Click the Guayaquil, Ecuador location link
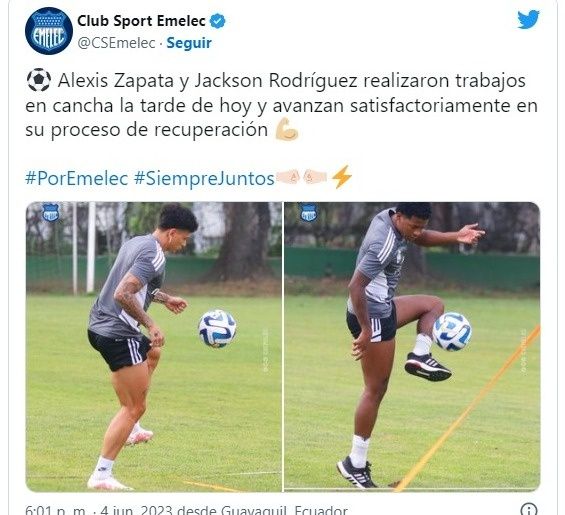565x515 pixels. [284, 510]
